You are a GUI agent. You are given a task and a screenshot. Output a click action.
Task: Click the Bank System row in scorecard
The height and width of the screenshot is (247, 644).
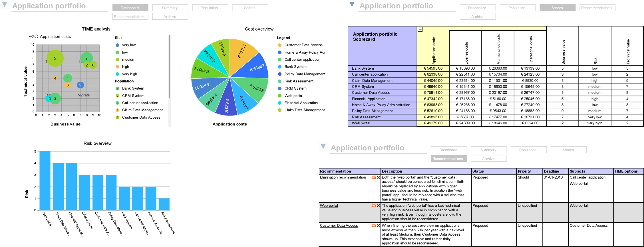click(x=495, y=68)
